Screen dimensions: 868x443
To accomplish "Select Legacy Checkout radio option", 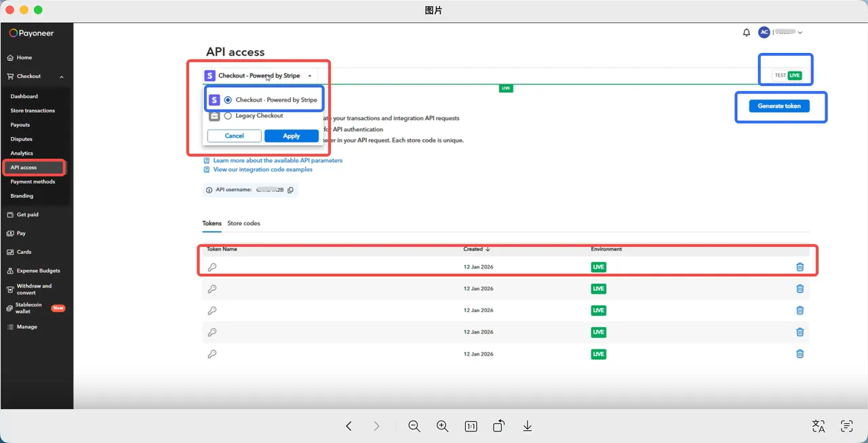I will click(228, 116).
